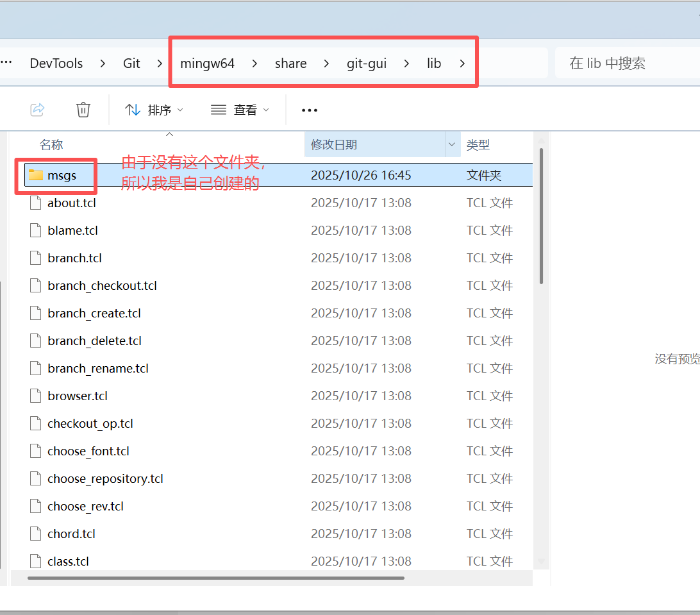Image resolution: width=700 pixels, height=615 pixels.
Task: Select the choose_font.tcl file
Action: [x=278, y=451]
